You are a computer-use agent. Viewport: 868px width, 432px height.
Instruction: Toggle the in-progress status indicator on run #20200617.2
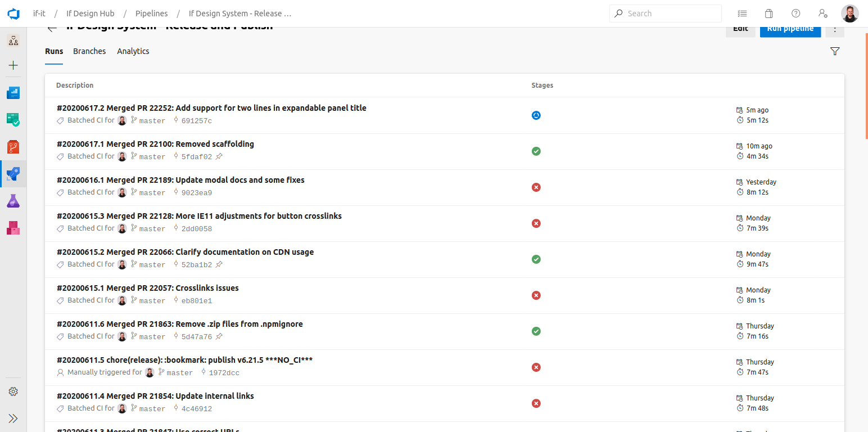point(536,115)
